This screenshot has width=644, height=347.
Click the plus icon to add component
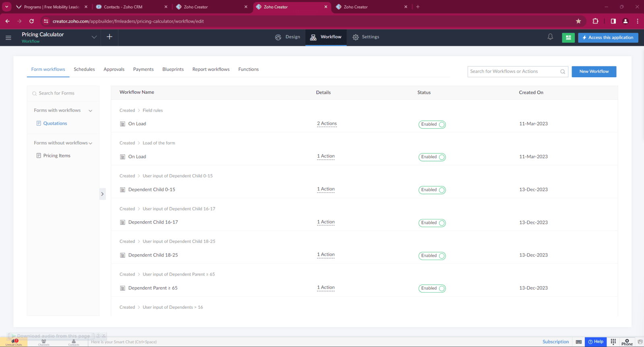[x=109, y=37]
